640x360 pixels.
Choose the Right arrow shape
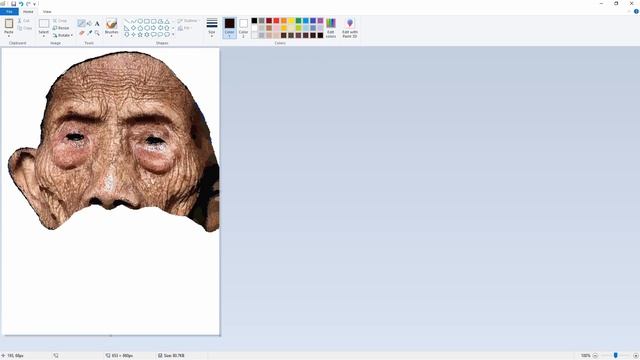[153, 28]
